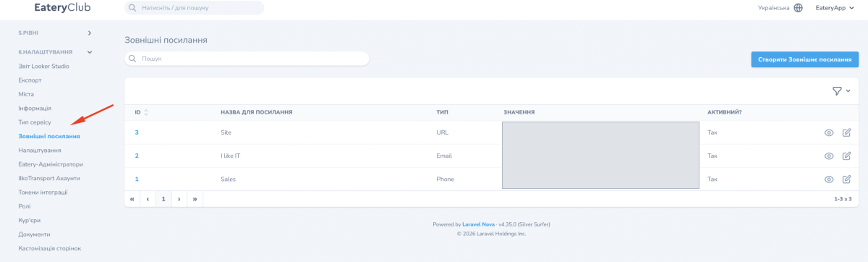This screenshot has height=262, width=868.
Task: Select Тип сервісу in sidebar
Action: pyautogui.click(x=35, y=122)
